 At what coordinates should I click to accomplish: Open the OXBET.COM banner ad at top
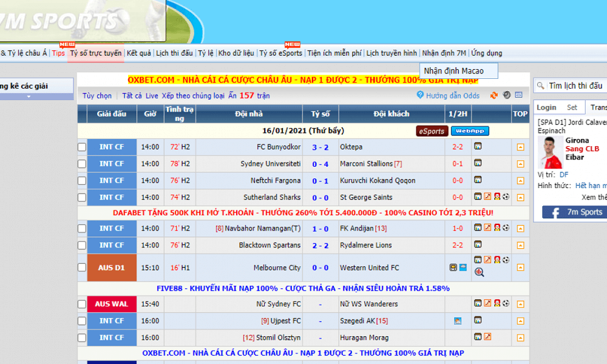pyautogui.click(x=303, y=80)
